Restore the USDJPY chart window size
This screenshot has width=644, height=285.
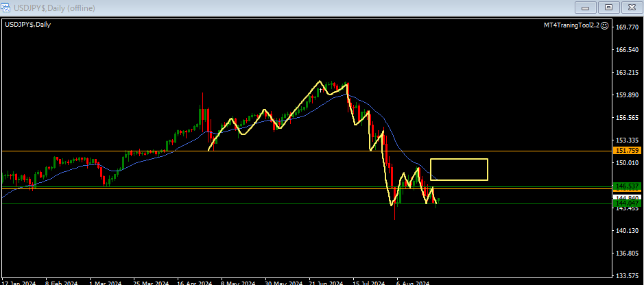[608, 8]
